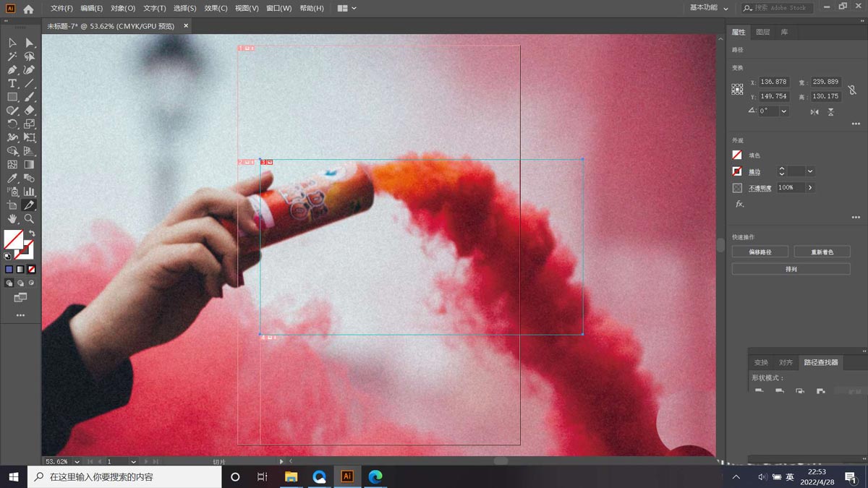Open rotation angle dropdown
This screenshot has height=488, width=868.
click(x=784, y=111)
